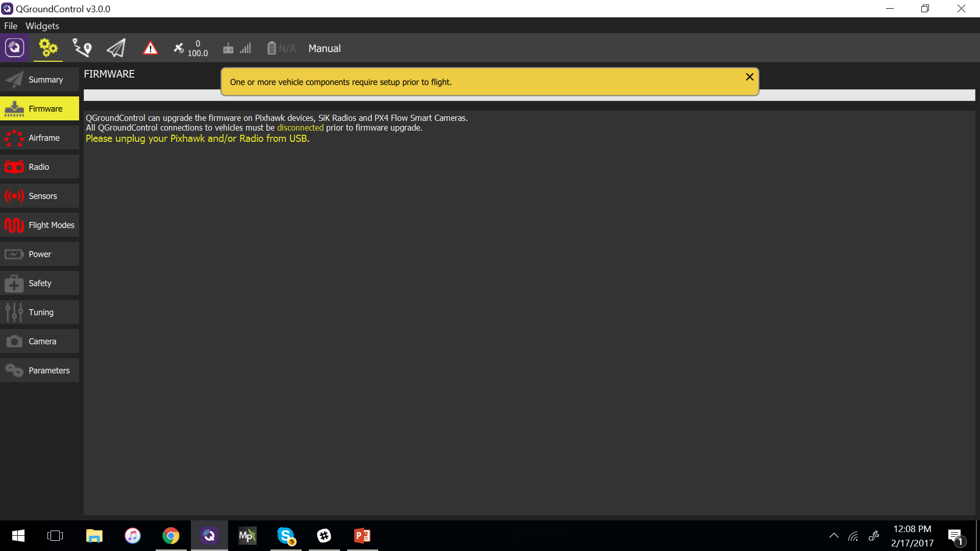
Task: Open Flight Modes configuration panel
Action: pos(40,224)
